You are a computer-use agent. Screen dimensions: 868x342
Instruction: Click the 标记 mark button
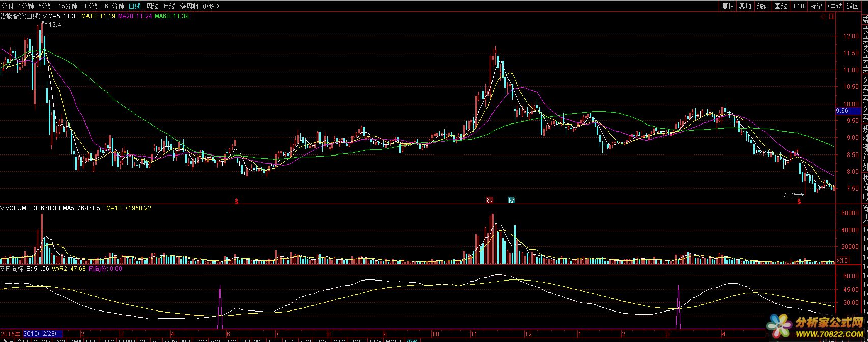pos(816,6)
